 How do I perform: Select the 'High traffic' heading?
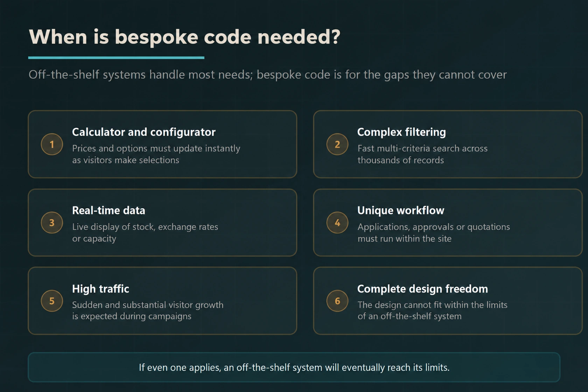coord(100,289)
